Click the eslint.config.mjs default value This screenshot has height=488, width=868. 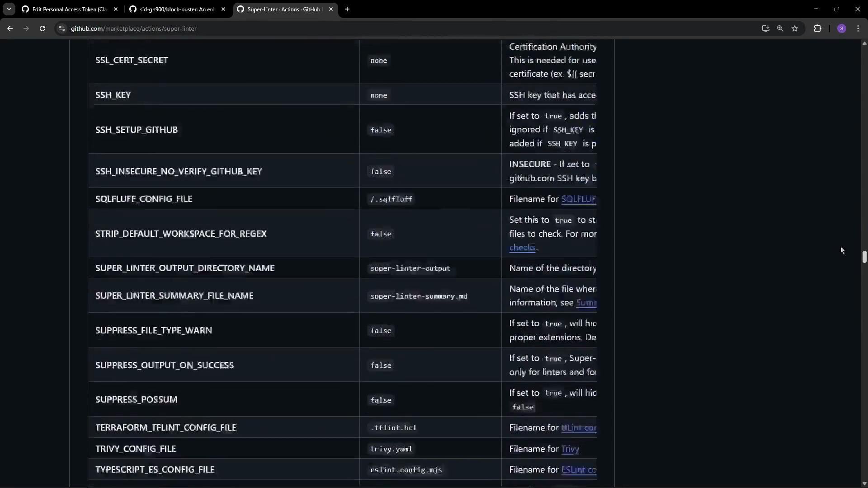coord(406,470)
